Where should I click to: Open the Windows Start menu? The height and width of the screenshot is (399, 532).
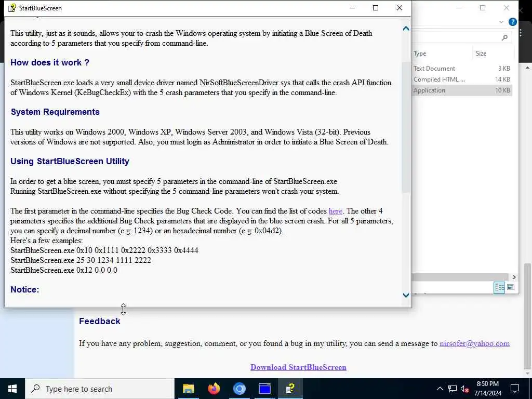point(12,389)
